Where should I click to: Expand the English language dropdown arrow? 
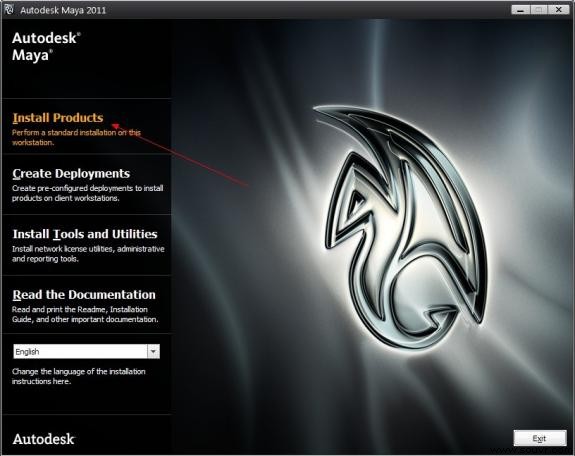[x=153, y=351]
